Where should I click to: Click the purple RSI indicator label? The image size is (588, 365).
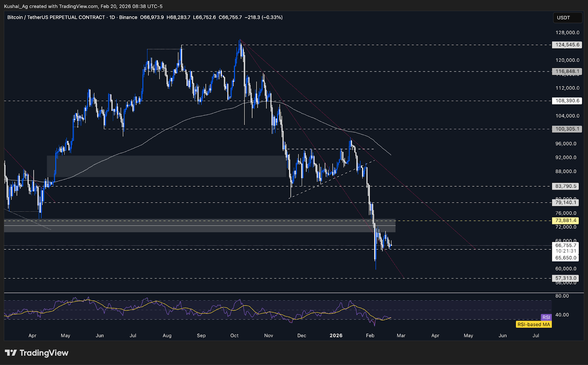(546, 317)
